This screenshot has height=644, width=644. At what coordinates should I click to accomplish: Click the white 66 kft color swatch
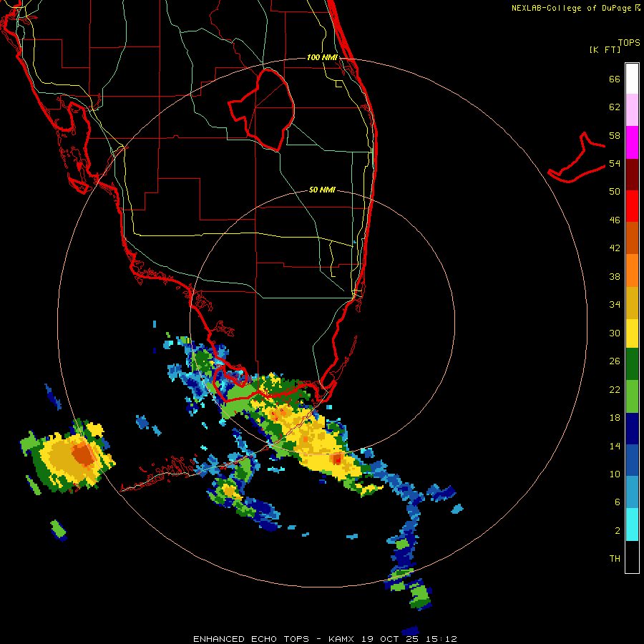(x=632, y=79)
